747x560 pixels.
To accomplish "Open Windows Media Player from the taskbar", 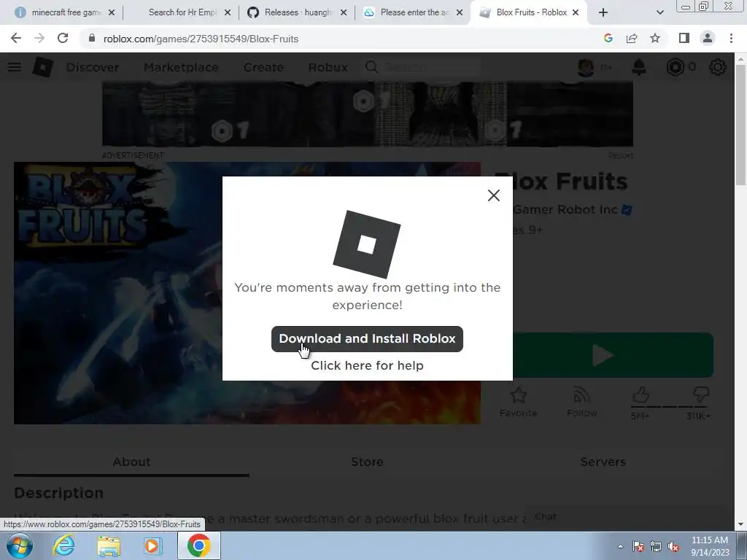I will (x=152, y=545).
